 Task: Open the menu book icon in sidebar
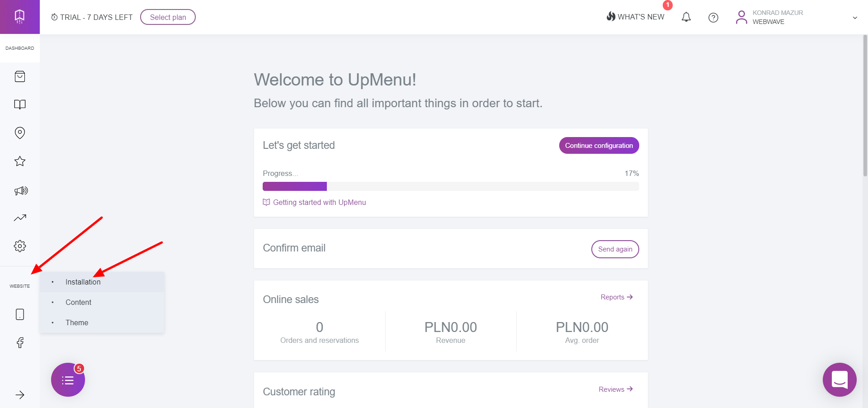click(20, 104)
